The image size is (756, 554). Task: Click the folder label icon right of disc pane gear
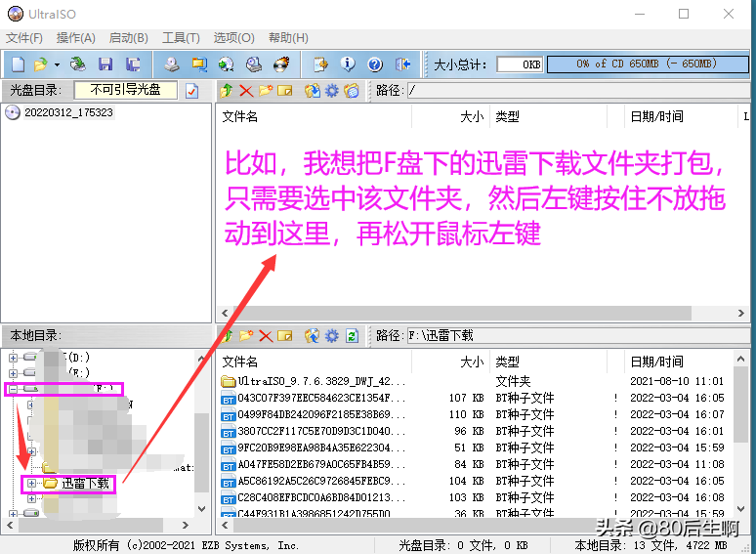[352, 91]
